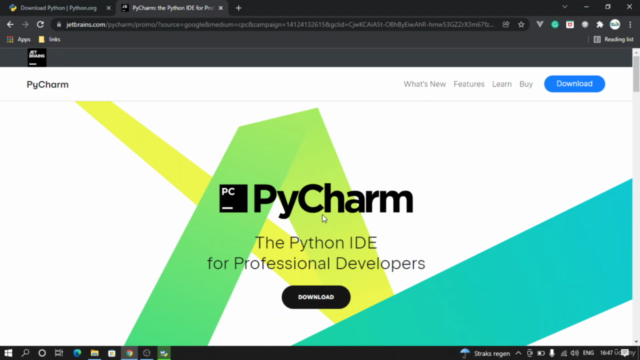Open Windows taskbar search
This screenshot has width=640, height=360.
point(25,353)
